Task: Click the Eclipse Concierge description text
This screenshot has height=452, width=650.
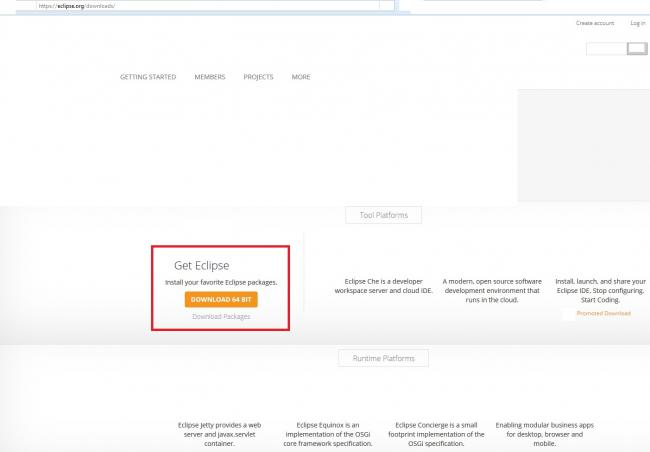Action: [436, 434]
